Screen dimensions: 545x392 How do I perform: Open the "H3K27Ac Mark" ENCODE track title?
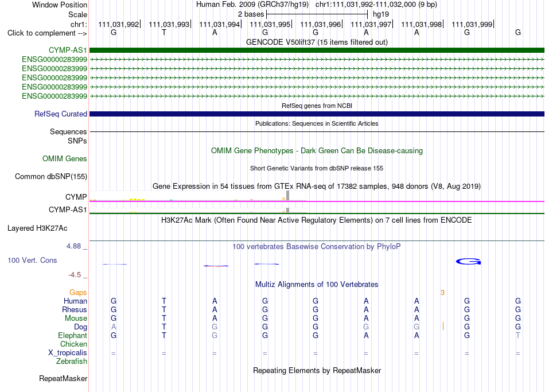[317, 220]
